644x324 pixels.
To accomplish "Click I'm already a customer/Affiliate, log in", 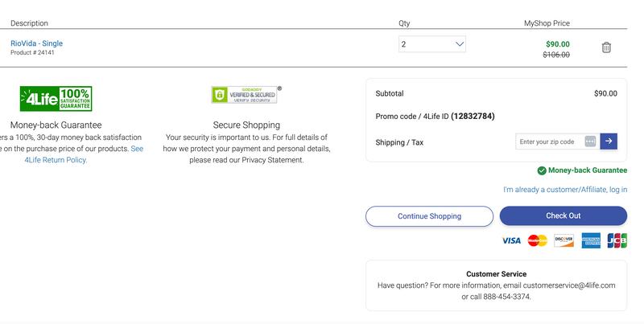I will (565, 190).
